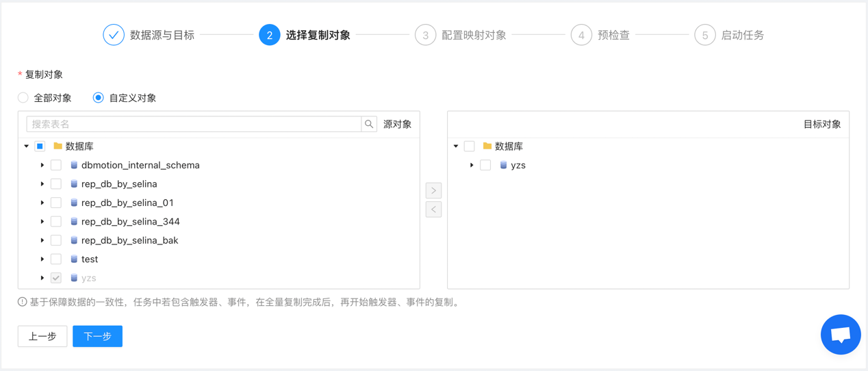
Task: Click the 上一步 button
Action: click(42, 336)
